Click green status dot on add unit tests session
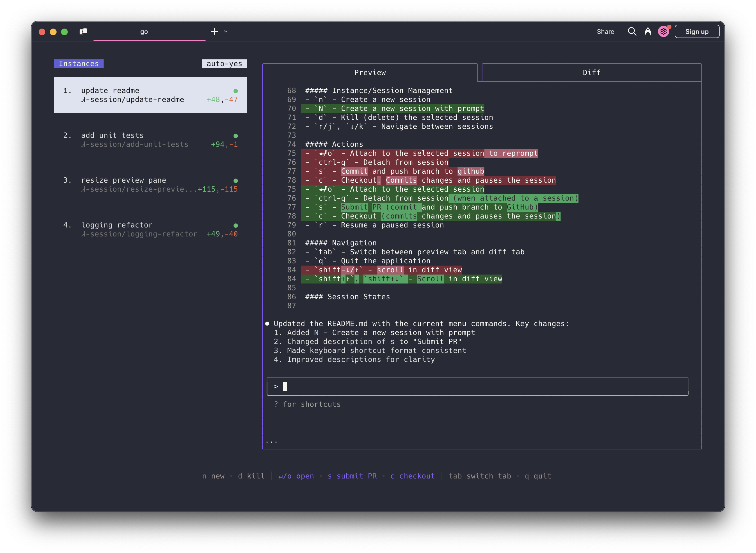 point(236,136)
